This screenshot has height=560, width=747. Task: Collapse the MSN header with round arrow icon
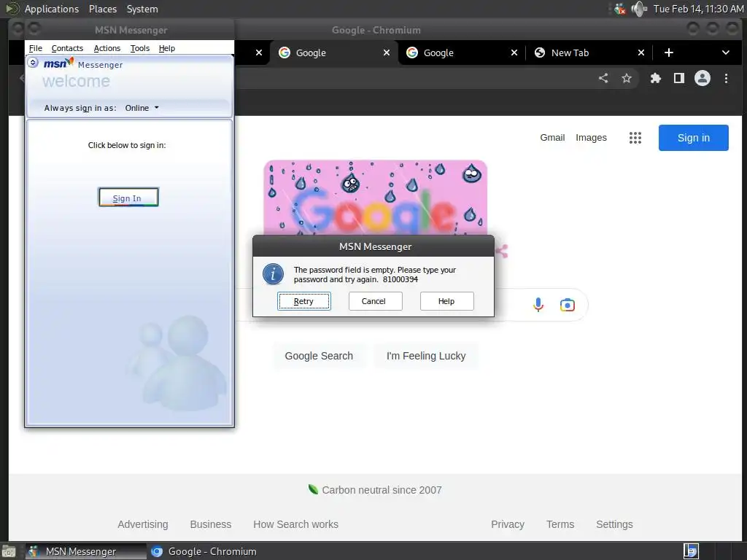33,63
